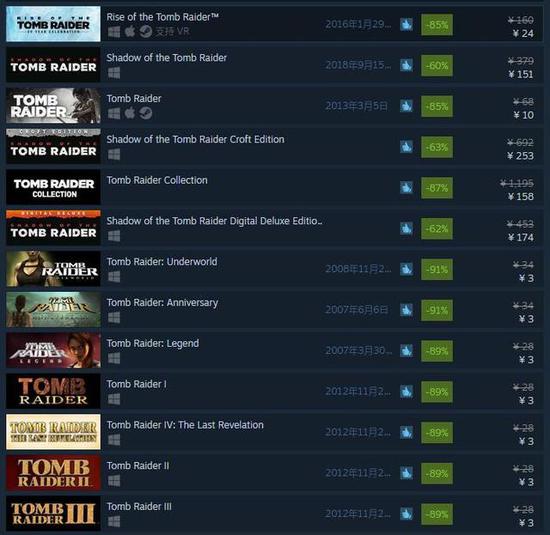Click the Windows platform icon under Shadow of the Tomb Raider
Screen dimensions: 550x535
(x=114, y=73)
